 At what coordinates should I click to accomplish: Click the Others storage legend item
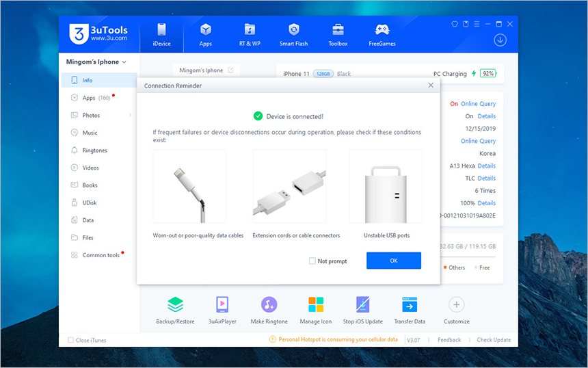[x=454, y=267]
